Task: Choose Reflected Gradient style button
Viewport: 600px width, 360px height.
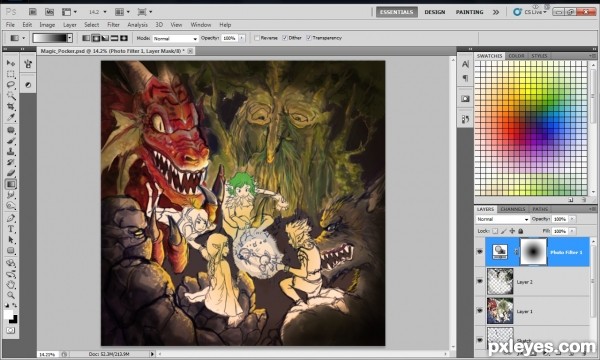Action: pos(114,38)
